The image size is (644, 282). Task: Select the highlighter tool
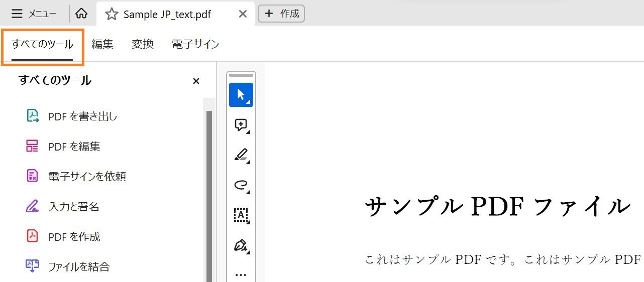pos(241,155)
